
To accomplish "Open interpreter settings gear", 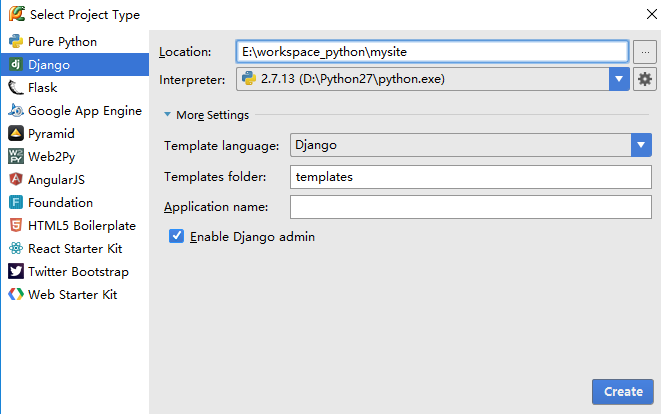I will point(645,79).
